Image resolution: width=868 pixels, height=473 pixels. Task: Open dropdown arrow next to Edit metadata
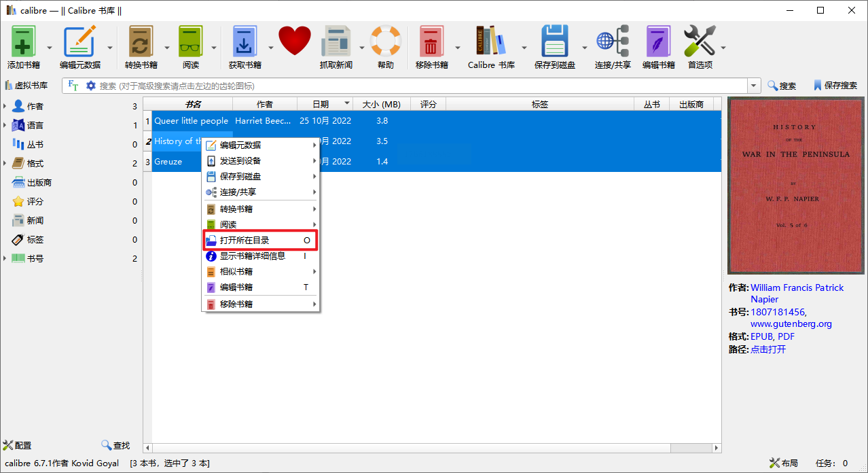tap(110, 48)
